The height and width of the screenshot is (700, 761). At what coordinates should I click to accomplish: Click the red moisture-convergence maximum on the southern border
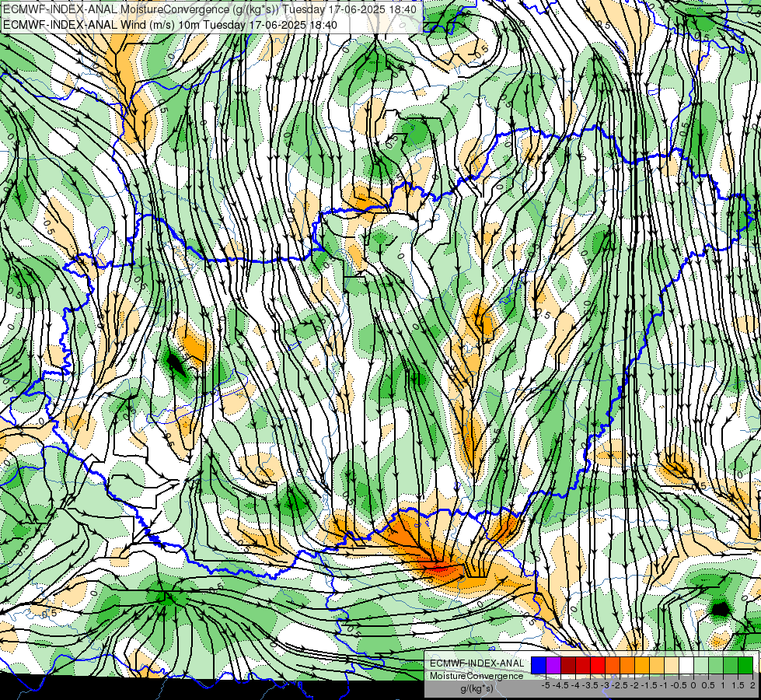439,567
